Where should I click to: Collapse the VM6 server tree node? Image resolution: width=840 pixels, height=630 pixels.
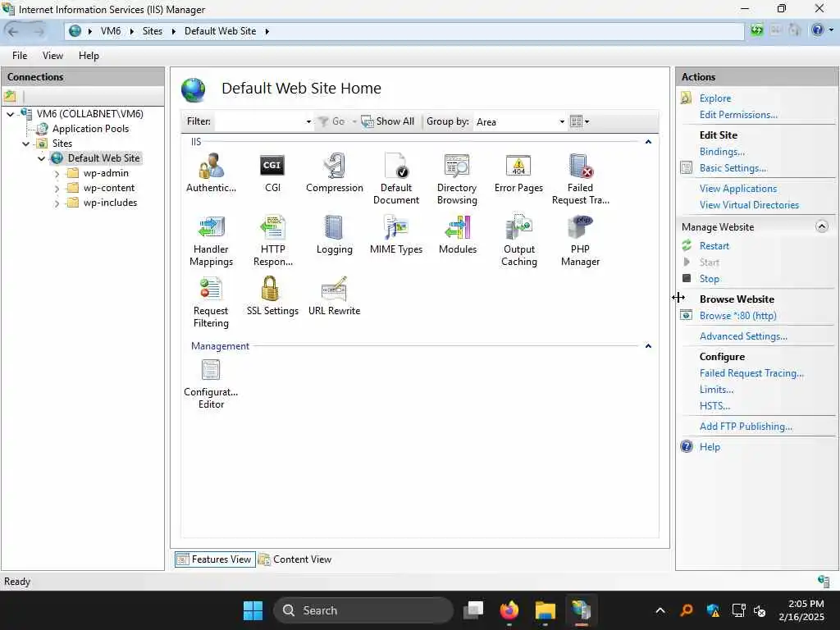click(x=10, y=114)
